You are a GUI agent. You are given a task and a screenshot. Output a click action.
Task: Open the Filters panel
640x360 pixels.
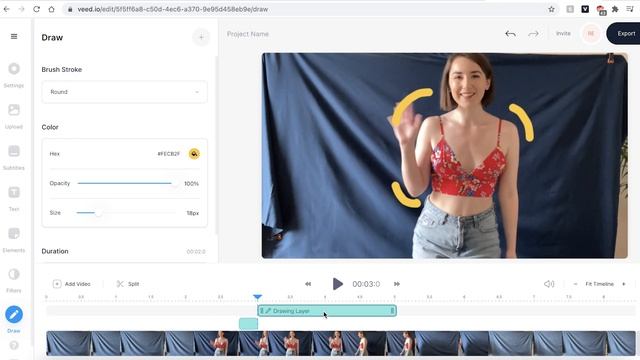14,280
